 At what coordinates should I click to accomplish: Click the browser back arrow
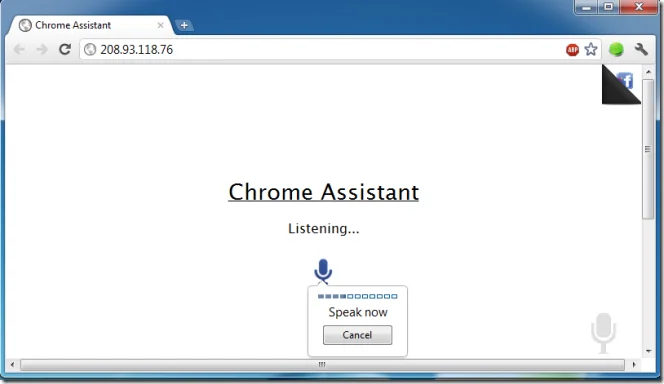click(x=19, y=50)
